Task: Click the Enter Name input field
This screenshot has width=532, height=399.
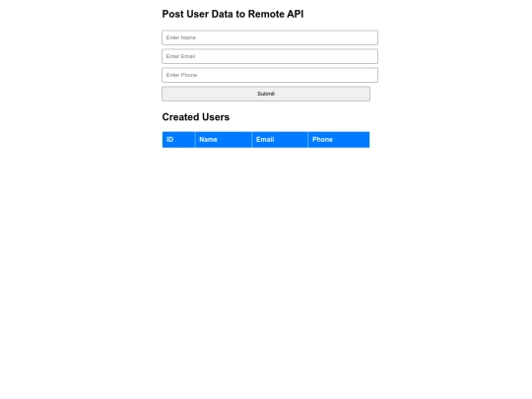Action: tap(270, 37)
